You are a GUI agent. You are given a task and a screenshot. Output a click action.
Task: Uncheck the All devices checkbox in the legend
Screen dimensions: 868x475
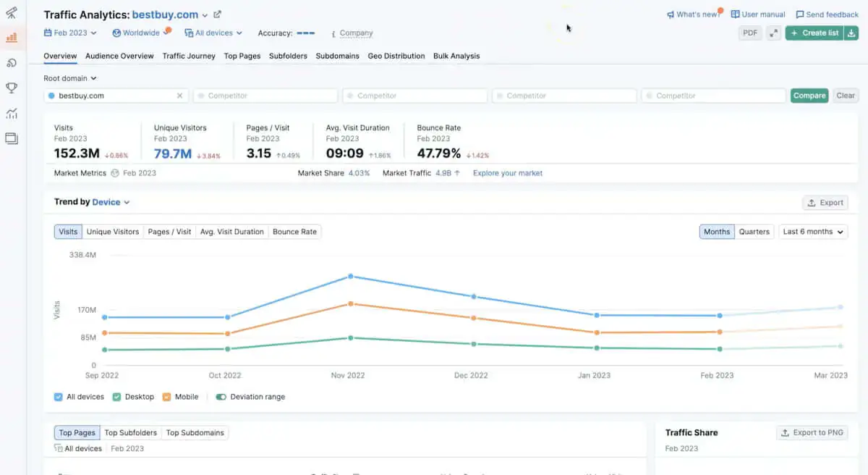57,396
